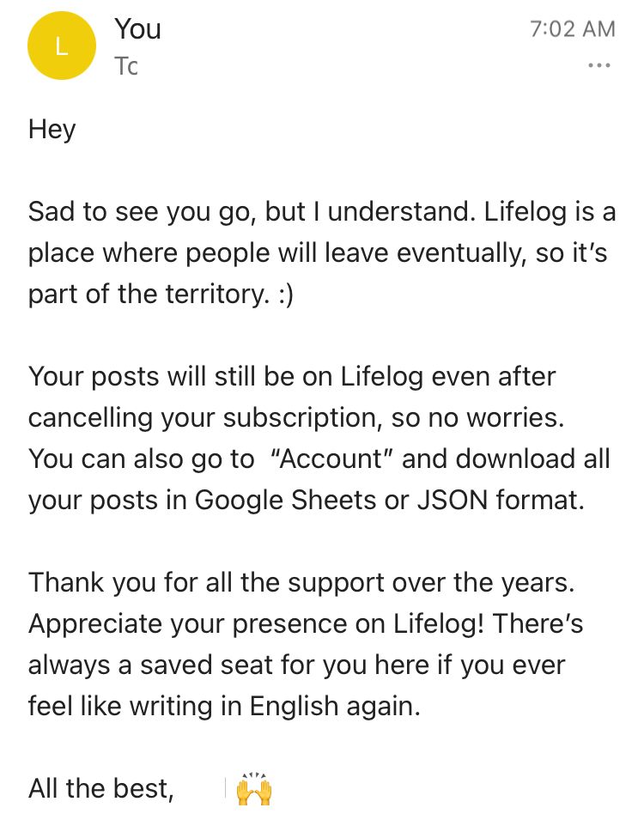Viewport: 644px width, 832px height.
Task: Click the 7:02 AM timestamp
Action: coord(573,29)
